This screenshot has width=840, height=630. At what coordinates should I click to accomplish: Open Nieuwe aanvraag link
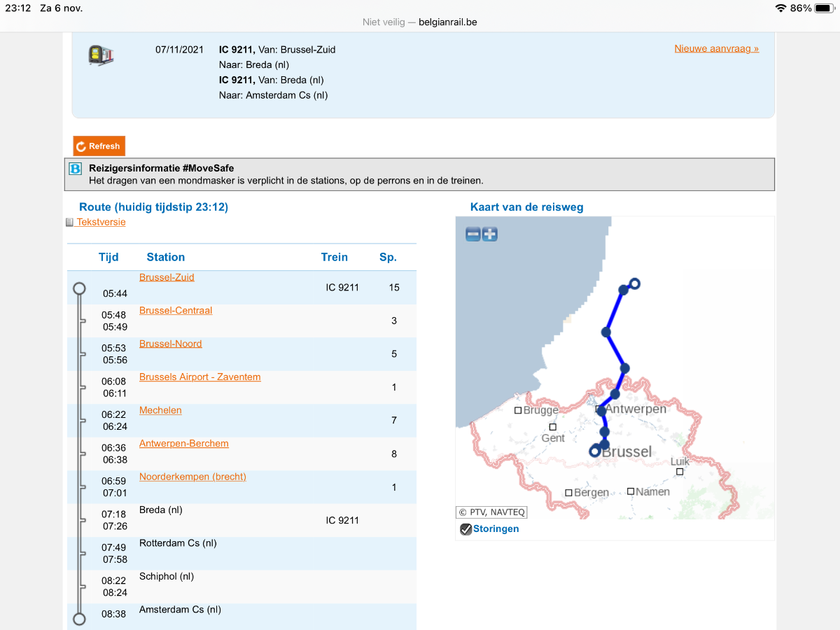point(716,49)
